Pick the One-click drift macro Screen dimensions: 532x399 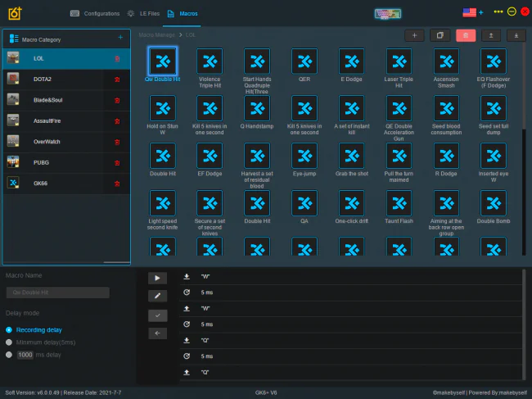click(x=351, y=203)
